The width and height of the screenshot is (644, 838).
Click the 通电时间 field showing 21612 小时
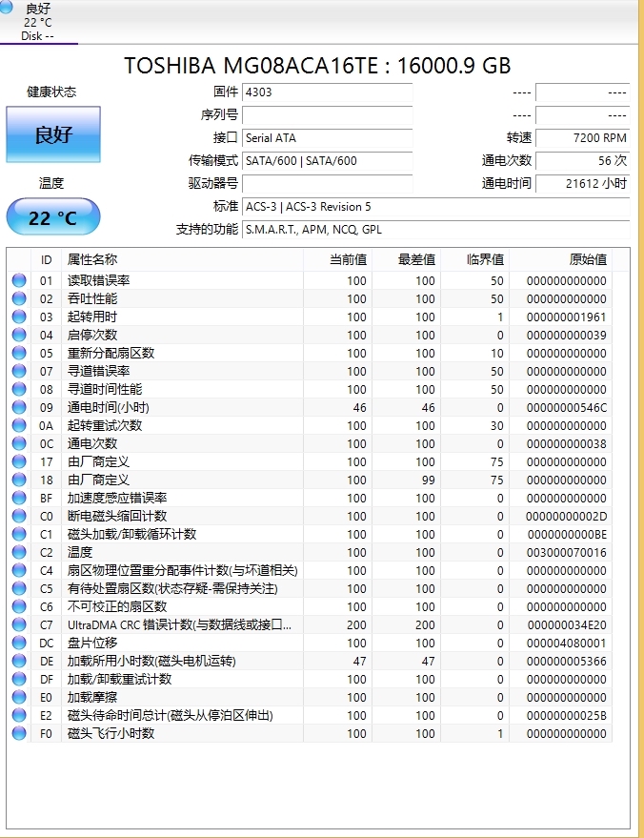583,184
